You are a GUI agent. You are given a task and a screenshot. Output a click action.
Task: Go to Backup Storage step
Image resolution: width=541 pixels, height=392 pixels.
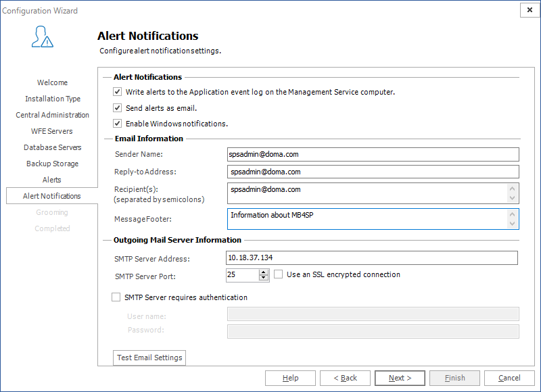[53, 164]
